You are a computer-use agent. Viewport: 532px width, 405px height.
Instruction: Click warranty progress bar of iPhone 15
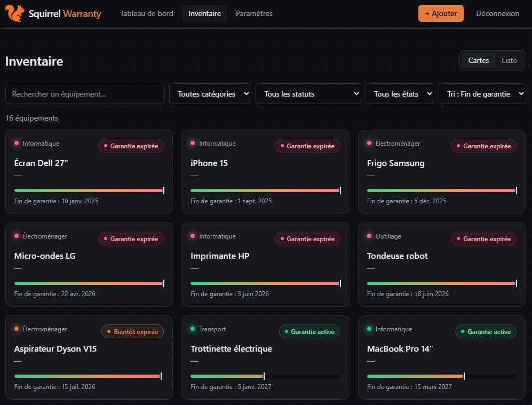click(x=265, y=190)
